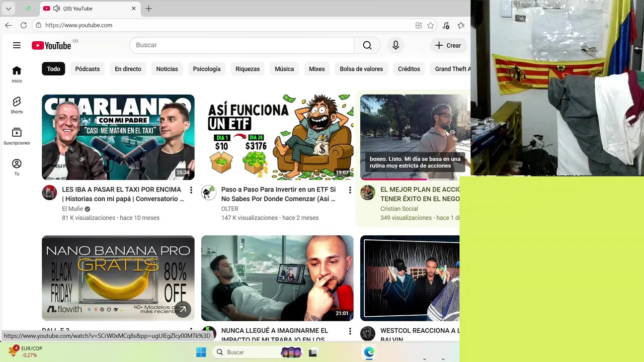644x362 pixels.
Task: Open more options for the ETF video
Action: (350, 190)
